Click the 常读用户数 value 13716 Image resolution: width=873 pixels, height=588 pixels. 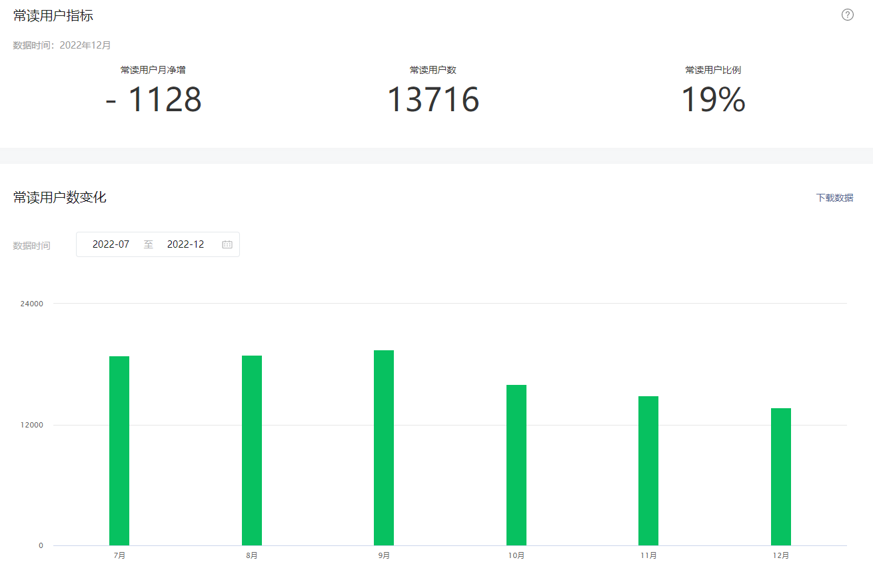tap(433, 100)
